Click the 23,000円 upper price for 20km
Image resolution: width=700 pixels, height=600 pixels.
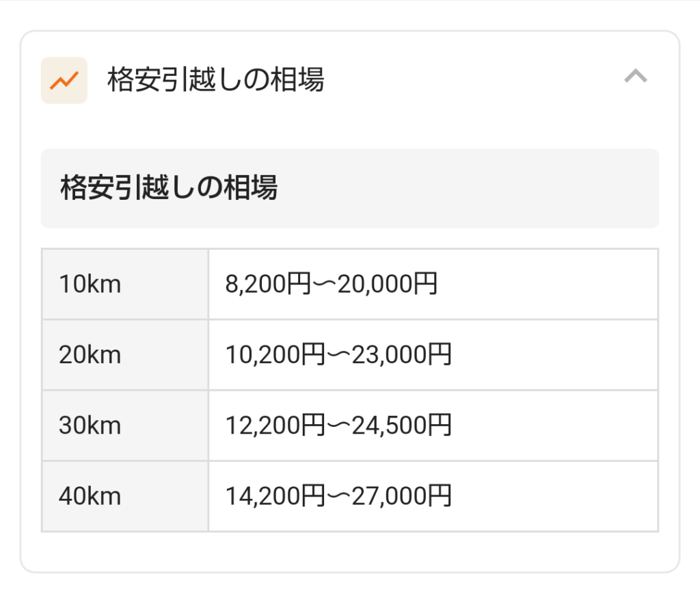click(401, 354)
